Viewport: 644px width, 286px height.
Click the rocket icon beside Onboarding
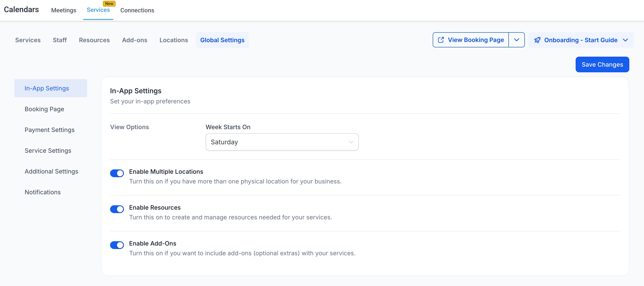[537, 40]
